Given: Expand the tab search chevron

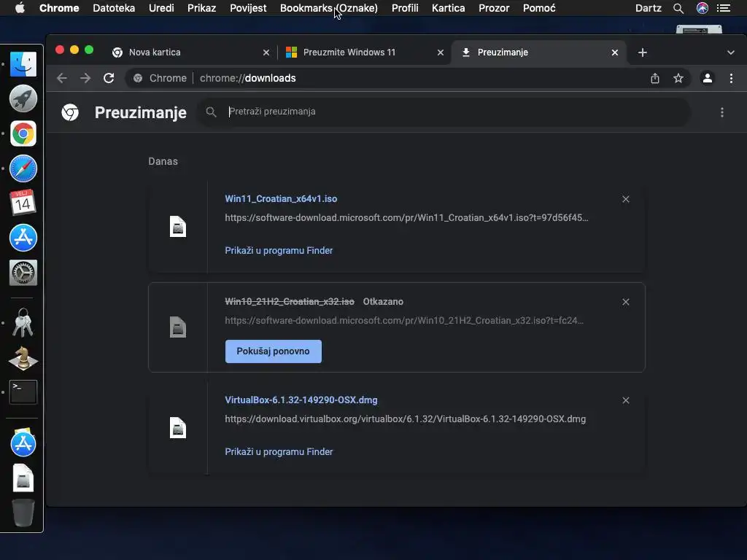Looking at the screenshot, I should coord(731,52).
